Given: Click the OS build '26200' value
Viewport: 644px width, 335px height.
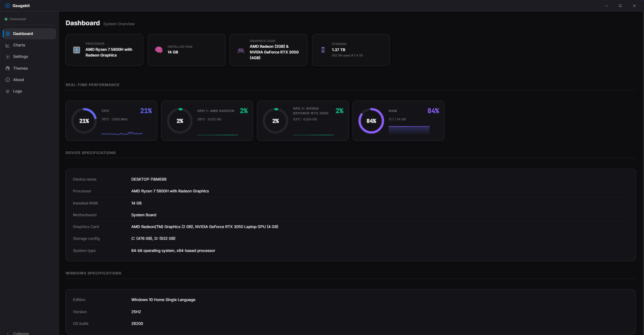Looking at the screenshot, I should [137, 324].
